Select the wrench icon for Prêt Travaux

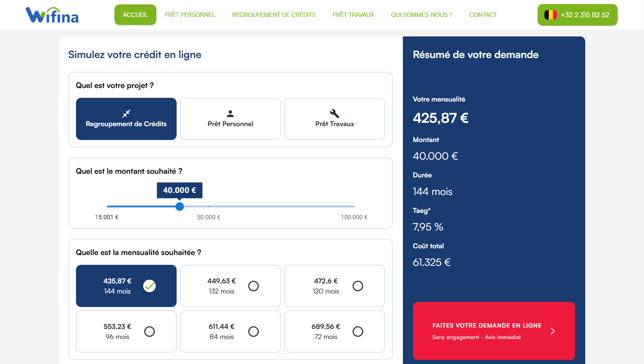click(x=335, y=113)
